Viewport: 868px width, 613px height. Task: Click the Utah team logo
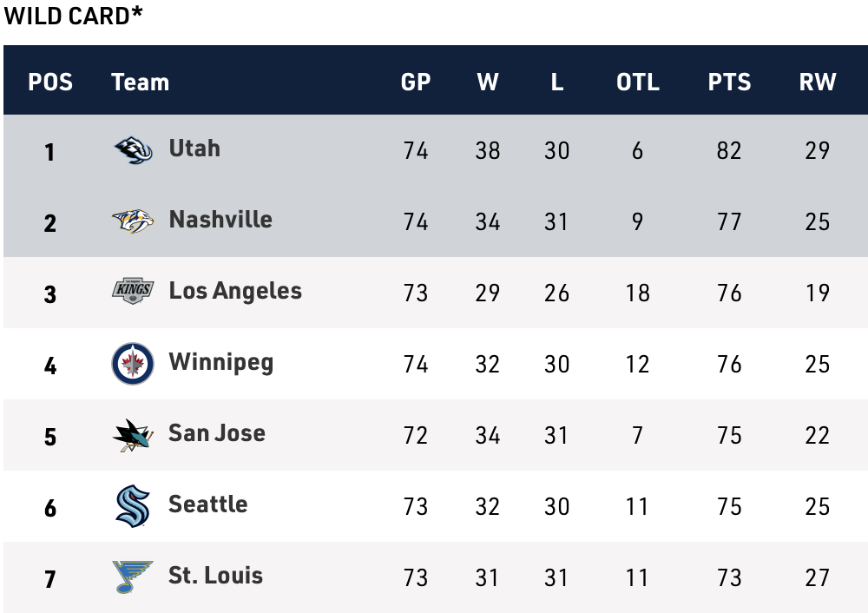click(133, 150)
